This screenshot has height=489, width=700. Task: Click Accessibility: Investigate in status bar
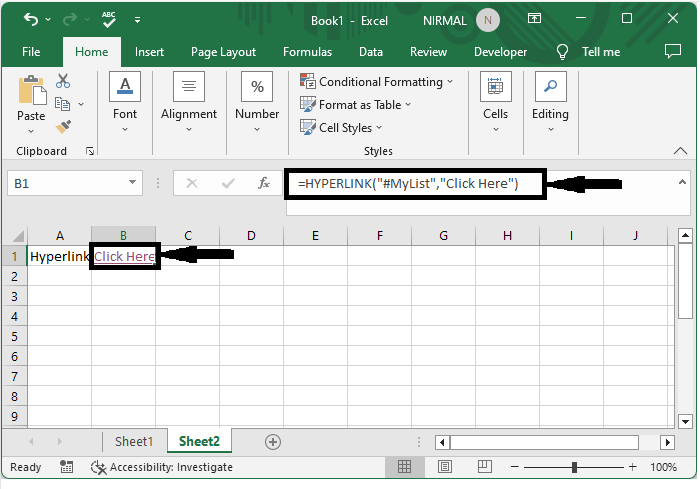point(162,467)
